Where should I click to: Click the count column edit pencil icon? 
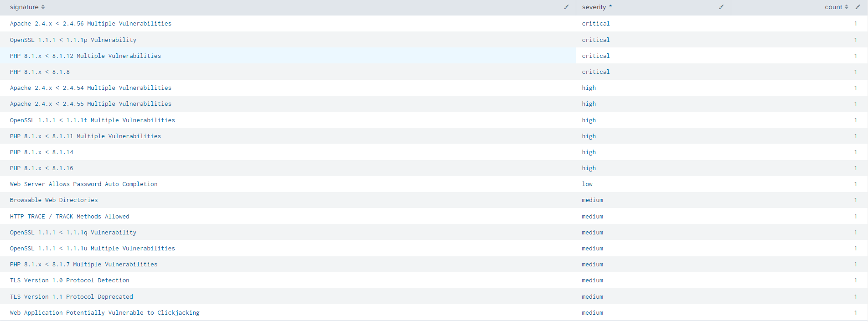[858, 7]
